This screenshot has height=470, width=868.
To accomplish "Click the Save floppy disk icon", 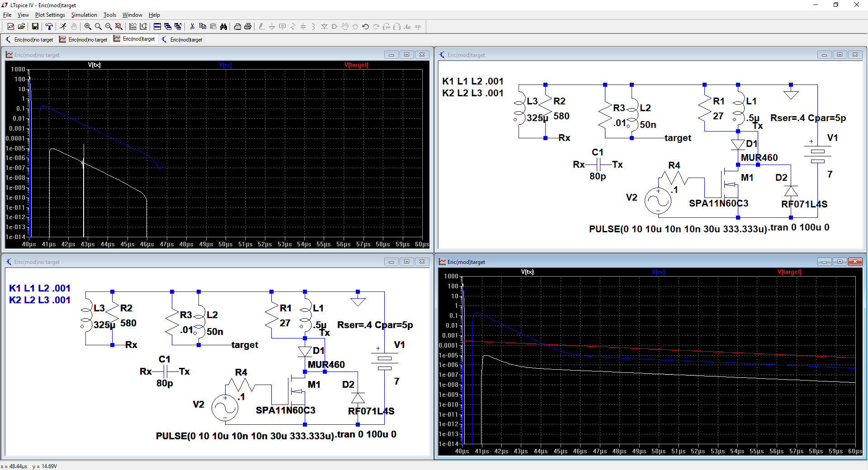I will (35, 27).
